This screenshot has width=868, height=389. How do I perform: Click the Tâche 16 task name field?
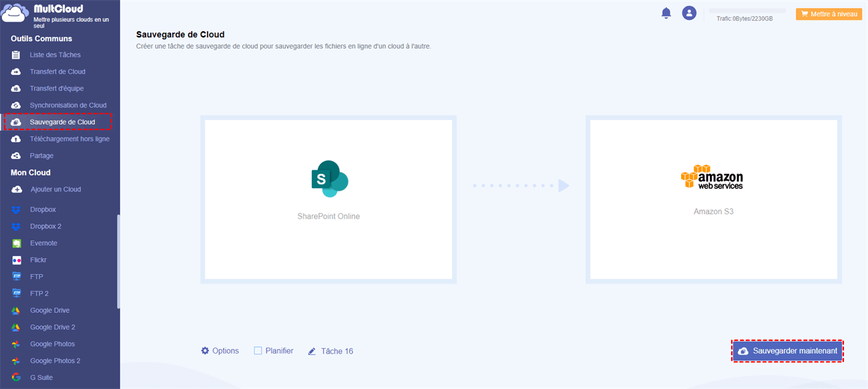[337, 351]
